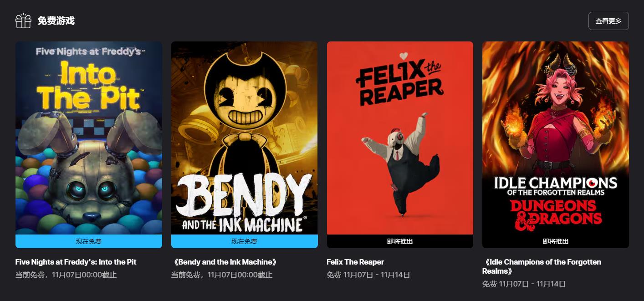644x301 pixels.
Task: Click the 当前免费 date text under Bendy
Action: click(221, 275)
